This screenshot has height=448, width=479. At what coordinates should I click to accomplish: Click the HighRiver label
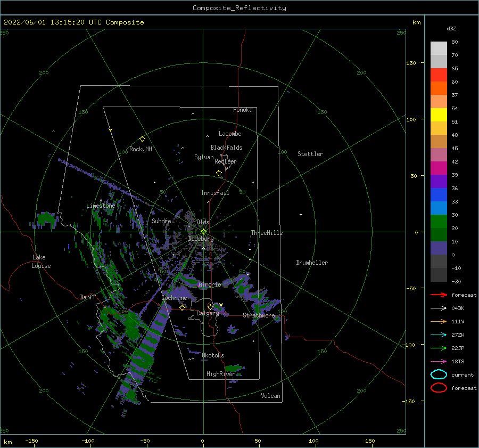point(221,374)
